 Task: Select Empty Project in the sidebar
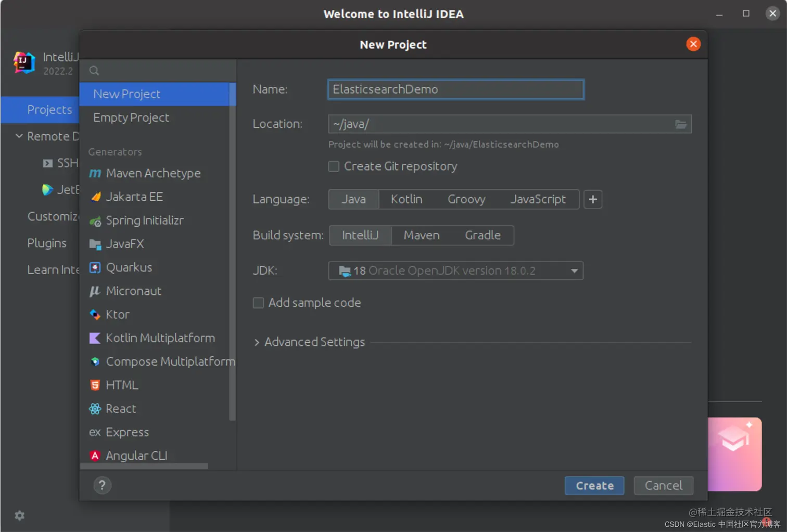131,118
